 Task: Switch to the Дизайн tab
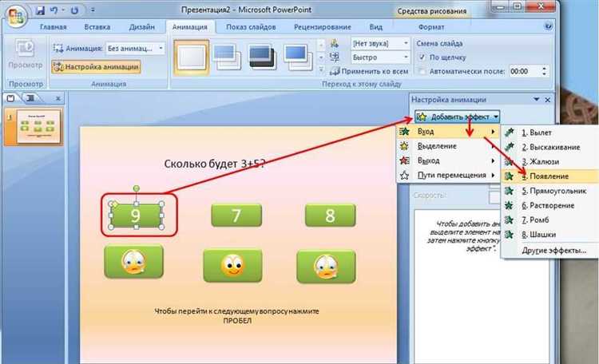tap(141, 27)
